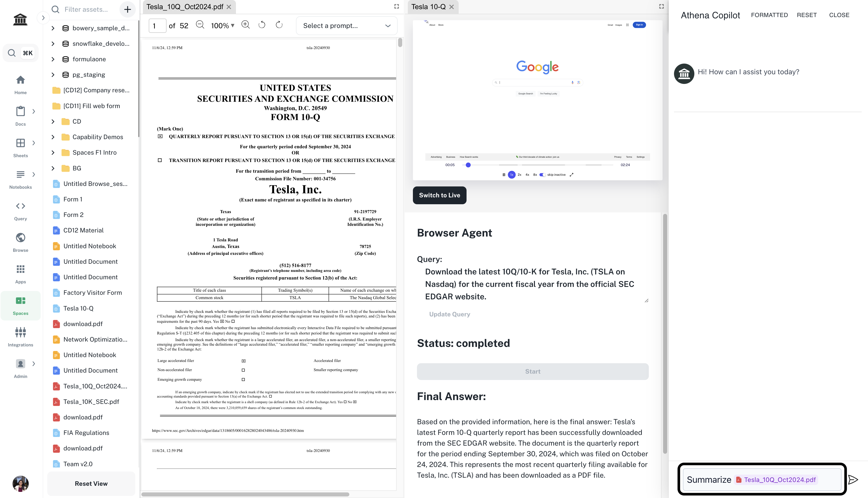The width and height of the screenshot is (868, 498).
Task: Click Update Query
Action: point(450,314)
